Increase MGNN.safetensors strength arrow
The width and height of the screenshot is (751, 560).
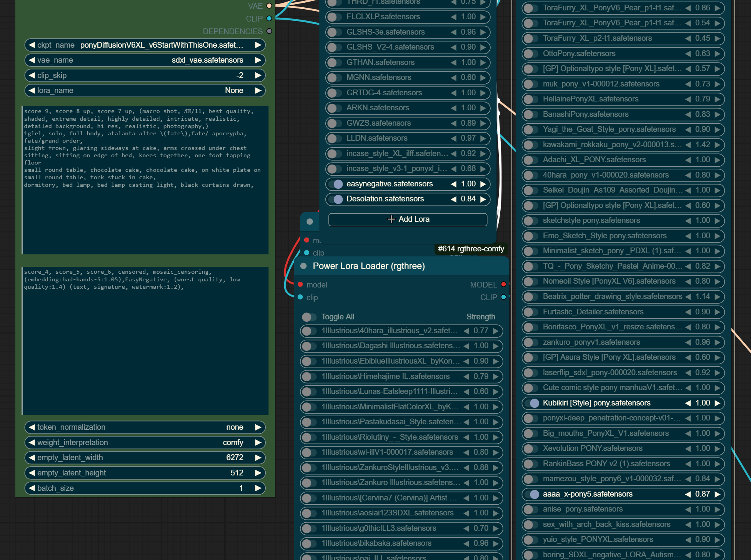pos(483,78)
